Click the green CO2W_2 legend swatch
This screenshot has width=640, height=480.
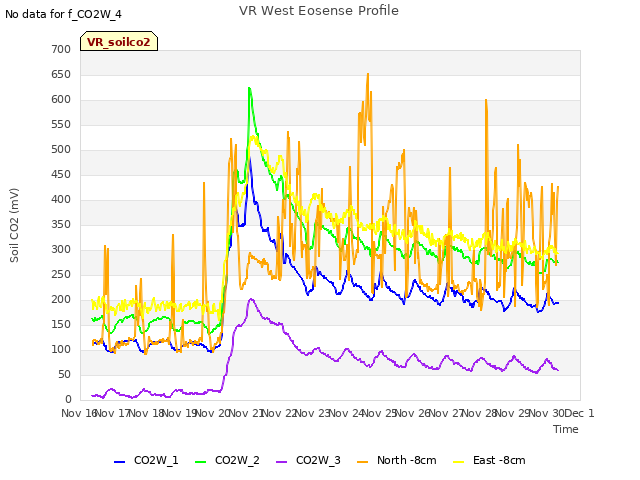[200, 462]
